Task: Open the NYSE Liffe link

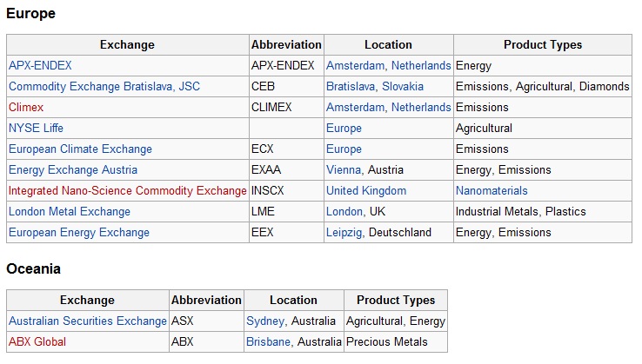Action: point(36,128)
